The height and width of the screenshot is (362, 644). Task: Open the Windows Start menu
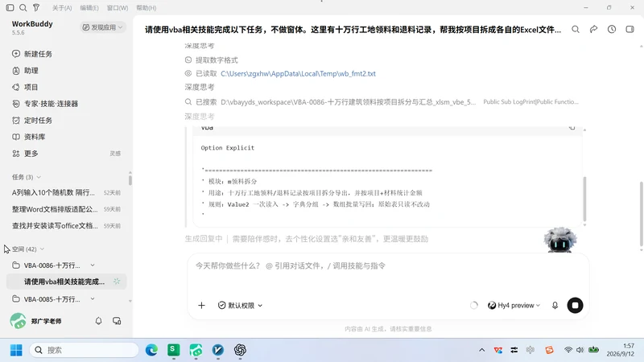click(x=16, y=350)
